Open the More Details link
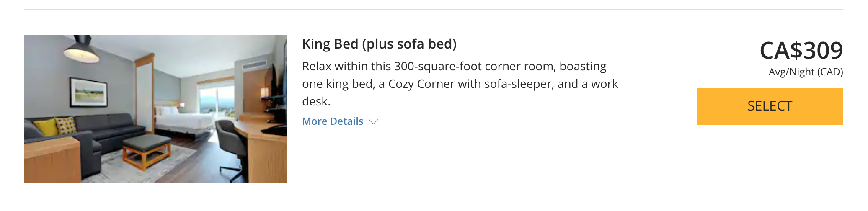The width and height of the screenshot is (868, 211). (x=333, y=121)
